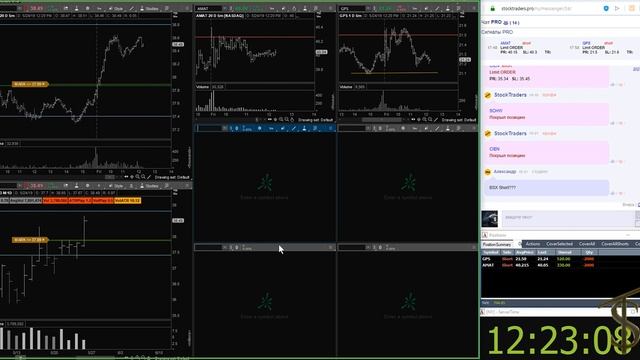
Task: Click the price alert tag on the bottom-left daily chart
Action: point(30,240)
